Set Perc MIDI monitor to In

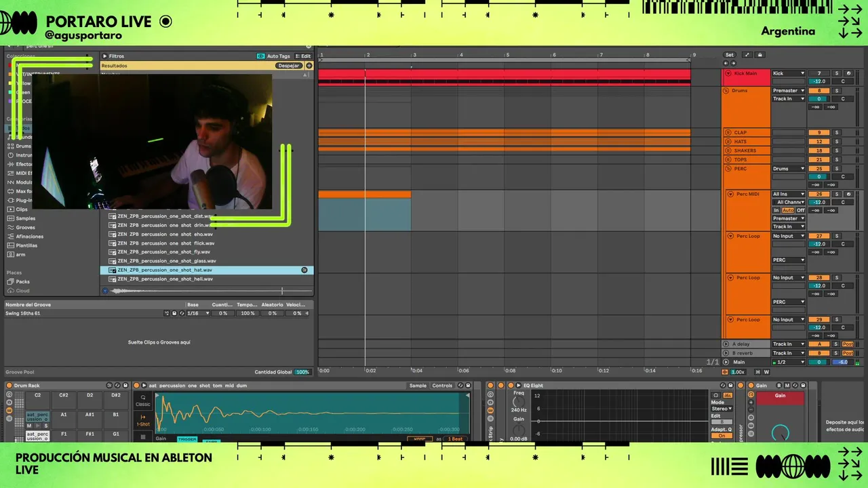(x=776, y=210)
